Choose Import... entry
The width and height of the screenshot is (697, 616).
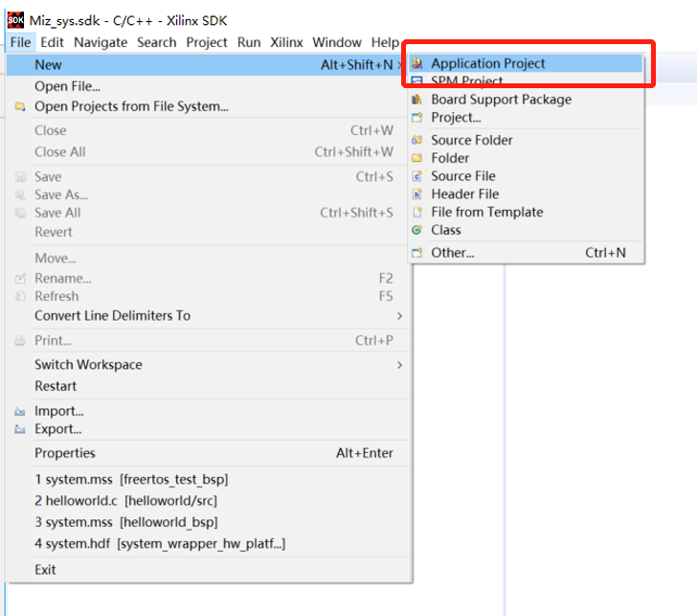(208, 411)
